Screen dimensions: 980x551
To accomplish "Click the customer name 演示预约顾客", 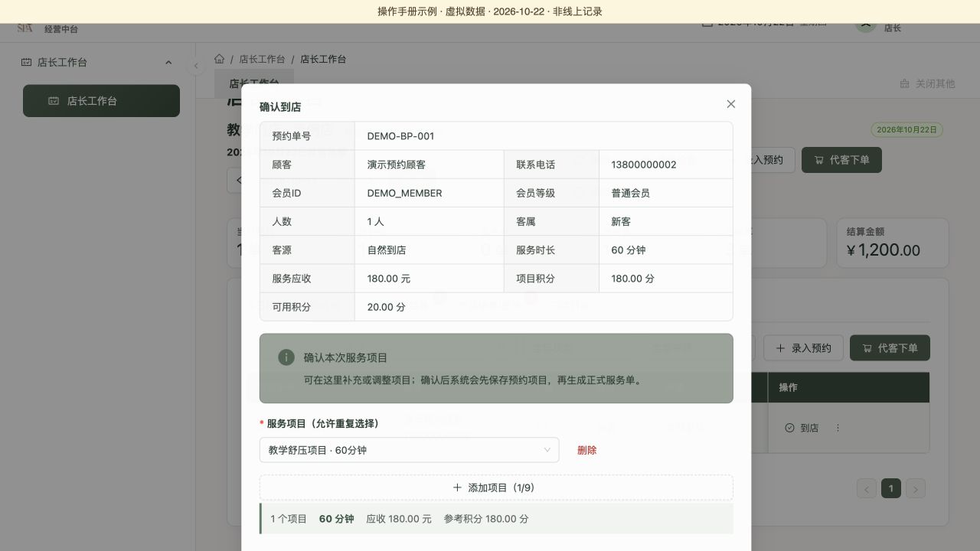I will pos(397,165).
